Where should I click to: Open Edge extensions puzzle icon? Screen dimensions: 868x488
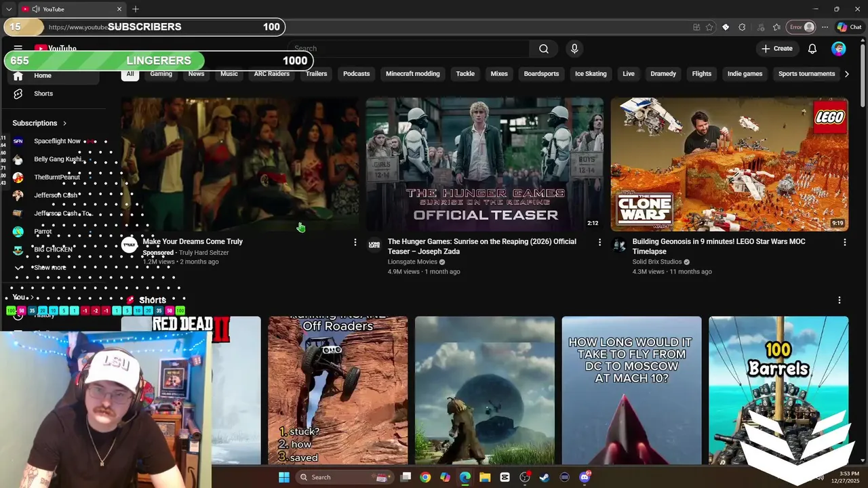(x=742, y=27)
